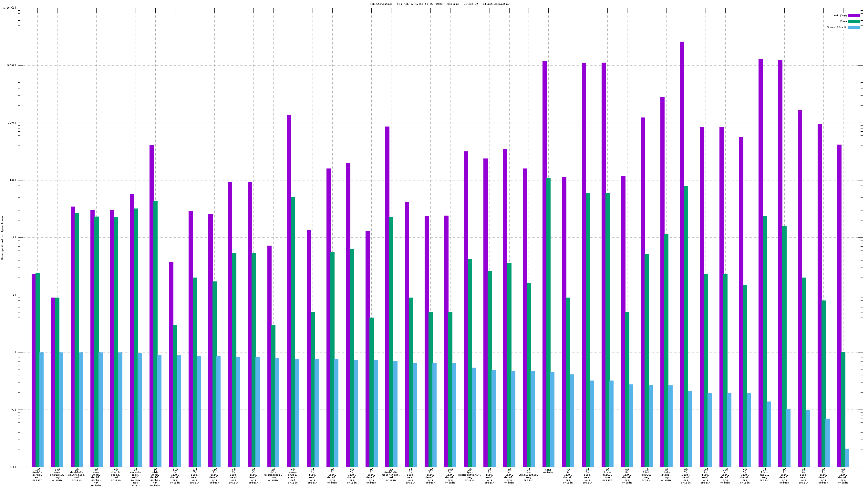Click the ips.whitelisted.org origin axis label
The image size is (868, 488).
click(528, 474)
